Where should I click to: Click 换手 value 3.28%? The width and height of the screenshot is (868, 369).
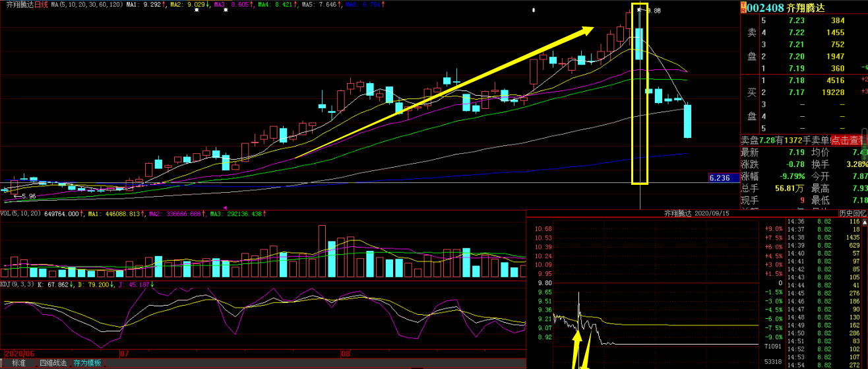(x=855, y=164)
